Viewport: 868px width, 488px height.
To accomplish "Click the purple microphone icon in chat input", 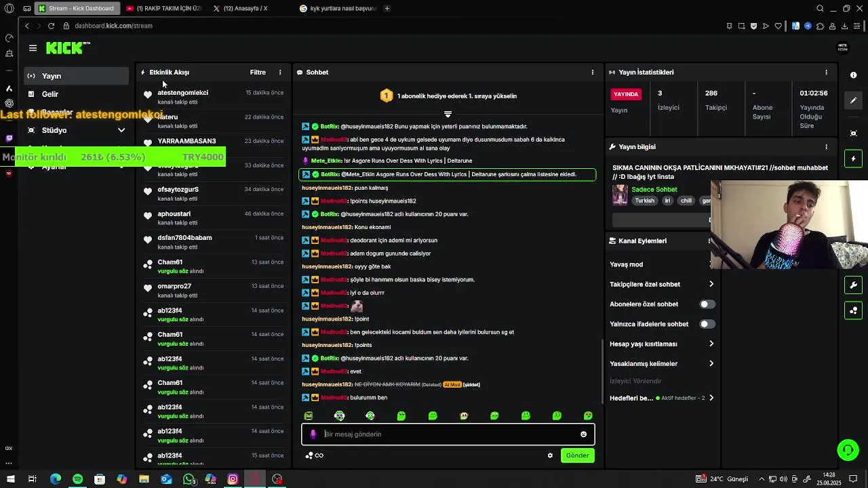I will coord(313,434).
